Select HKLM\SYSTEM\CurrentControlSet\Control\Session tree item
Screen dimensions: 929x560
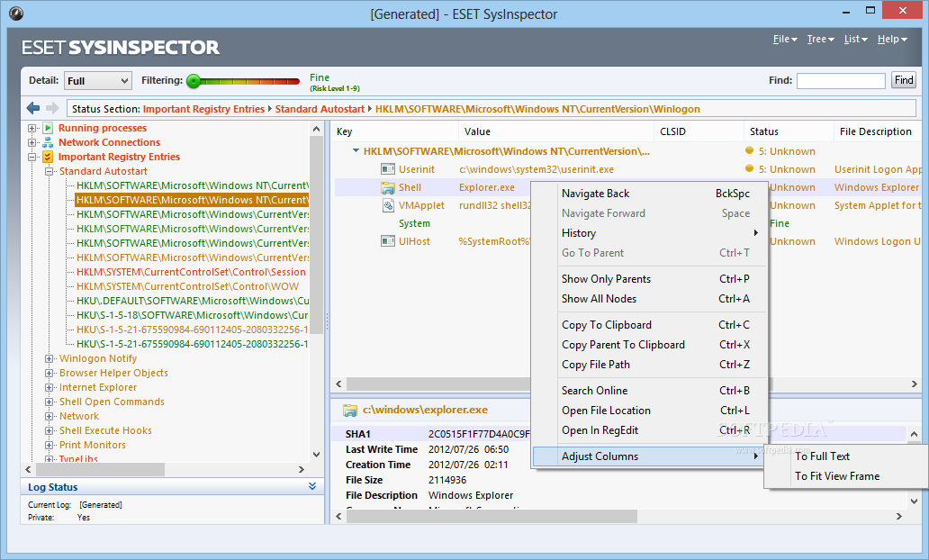tap(192, 272)
